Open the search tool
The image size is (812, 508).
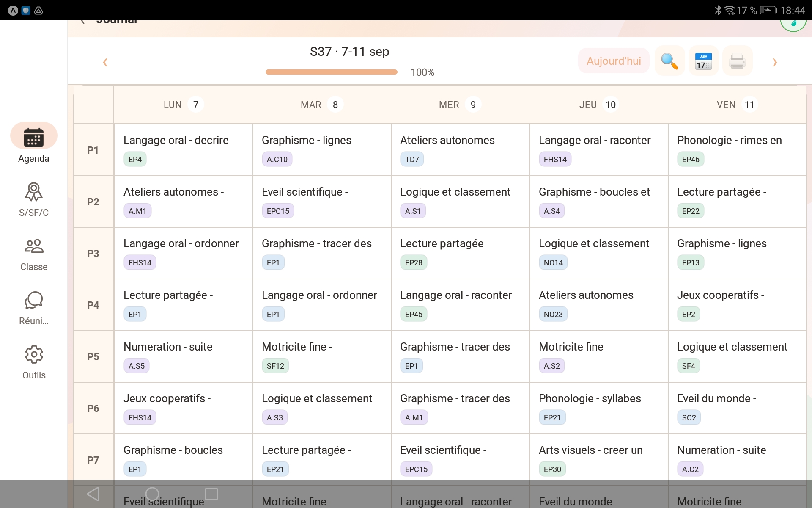pyautogui.click(x=669, y=61)
